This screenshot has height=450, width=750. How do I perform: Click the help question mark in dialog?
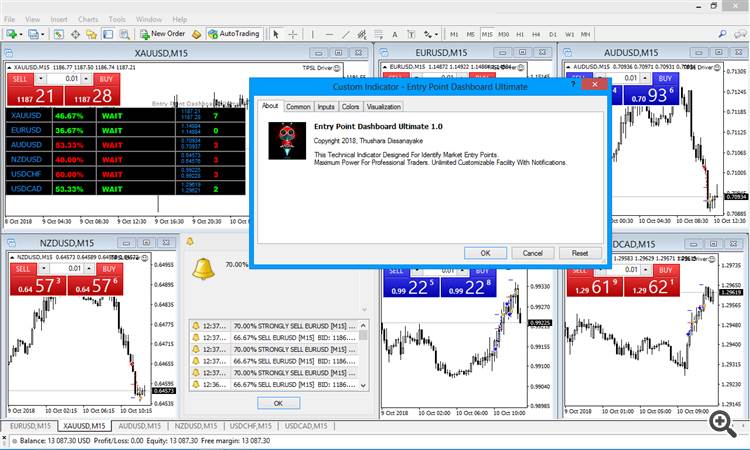coord(573,84)
